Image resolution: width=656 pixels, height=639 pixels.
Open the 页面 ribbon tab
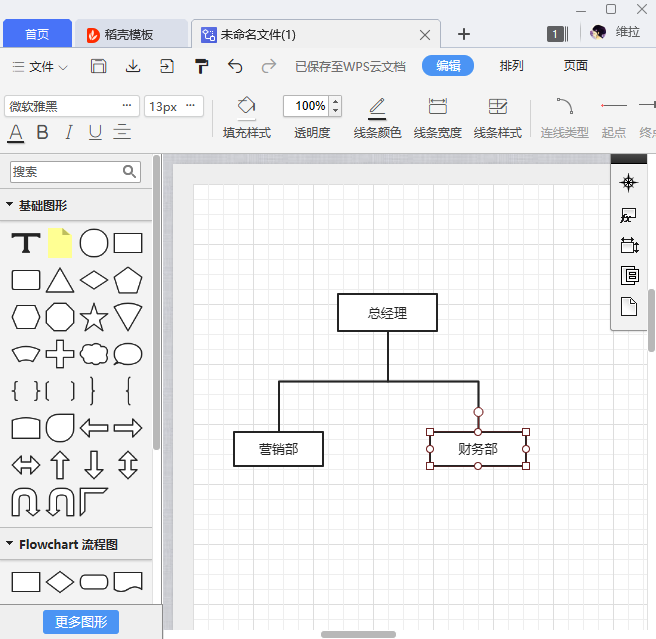click(575, 66)
